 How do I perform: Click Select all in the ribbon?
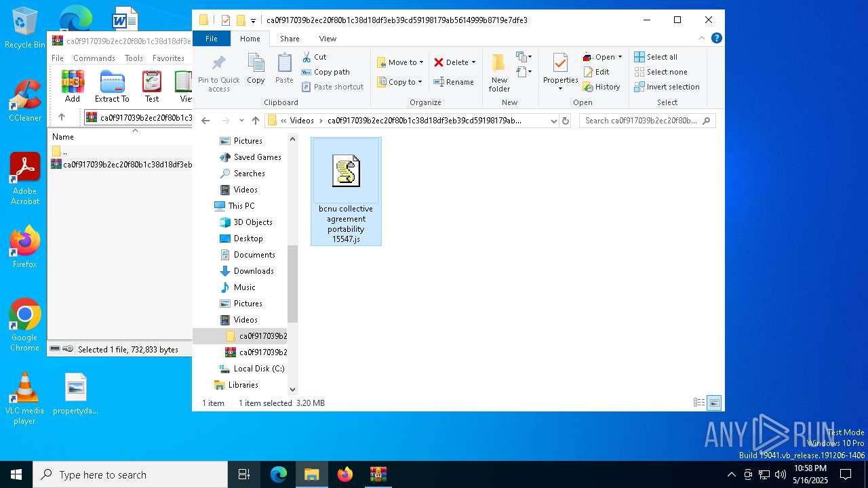(x=656, y=57)
